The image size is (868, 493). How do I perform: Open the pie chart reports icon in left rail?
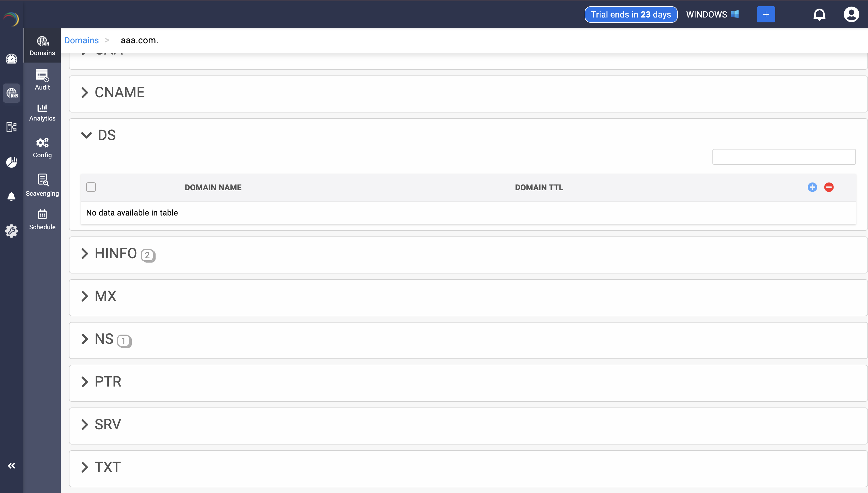[11, 162]
